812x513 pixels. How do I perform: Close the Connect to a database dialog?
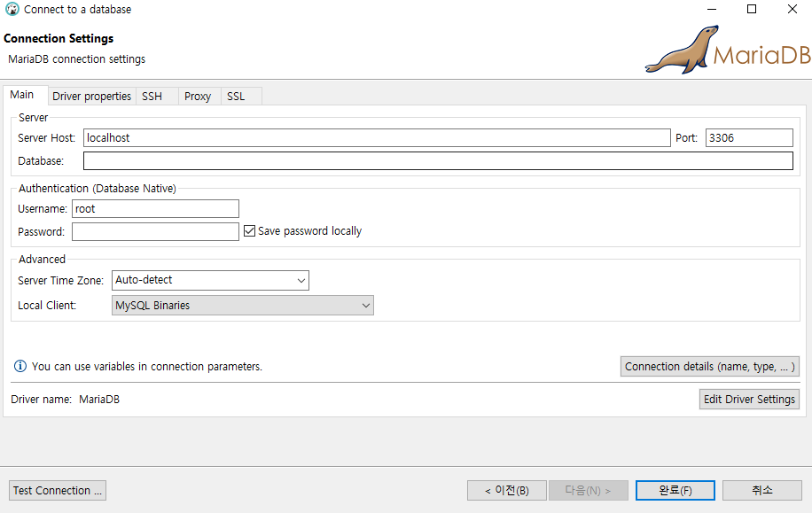tap(792, 9)
